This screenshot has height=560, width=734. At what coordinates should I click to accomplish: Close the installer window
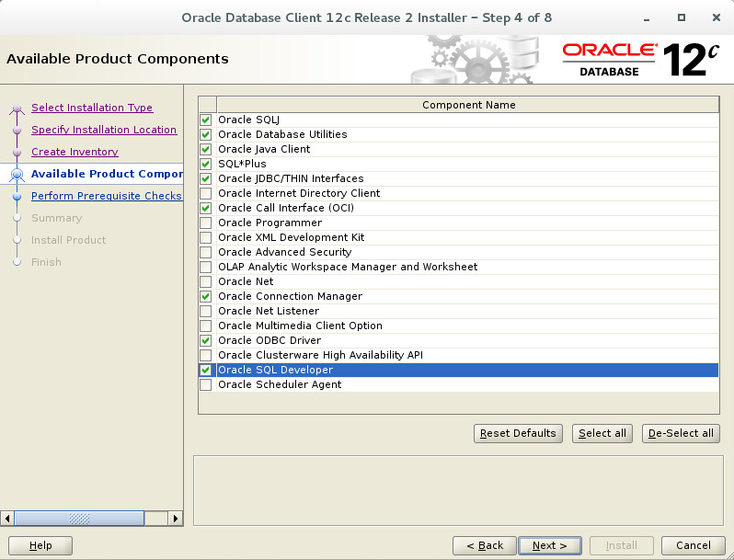point(717,17)
